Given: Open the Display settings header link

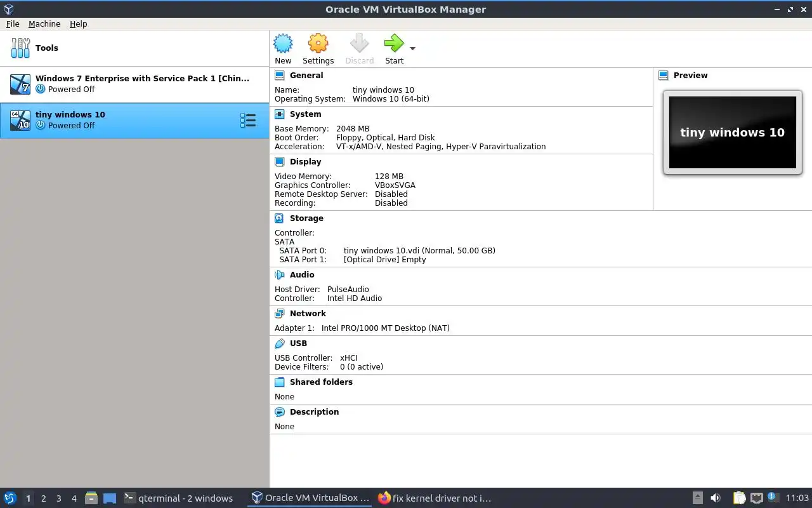Looking at the screenshot, I should coord(305,162).
